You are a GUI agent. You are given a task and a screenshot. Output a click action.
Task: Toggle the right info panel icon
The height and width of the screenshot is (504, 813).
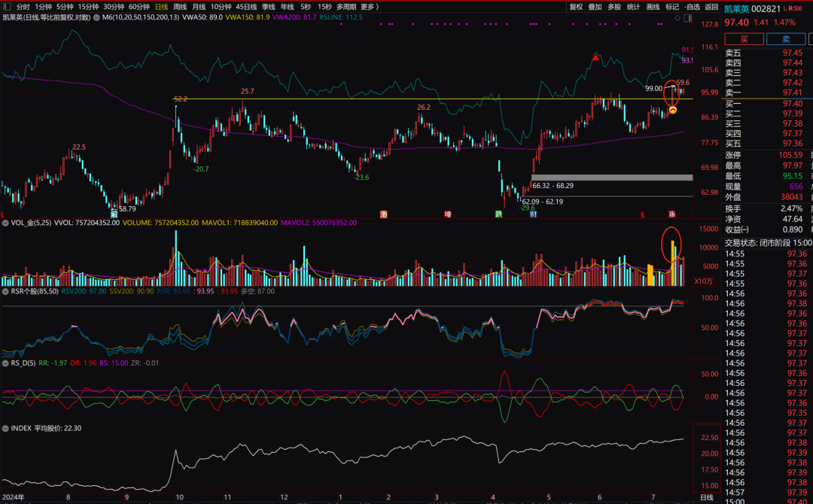(x=687, y=17)
